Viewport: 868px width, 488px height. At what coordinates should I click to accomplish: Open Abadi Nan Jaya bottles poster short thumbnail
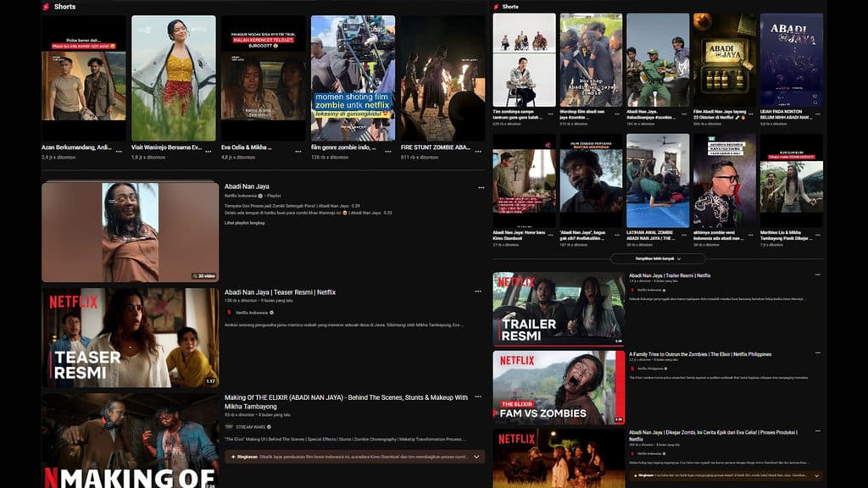tap(725, 60)
